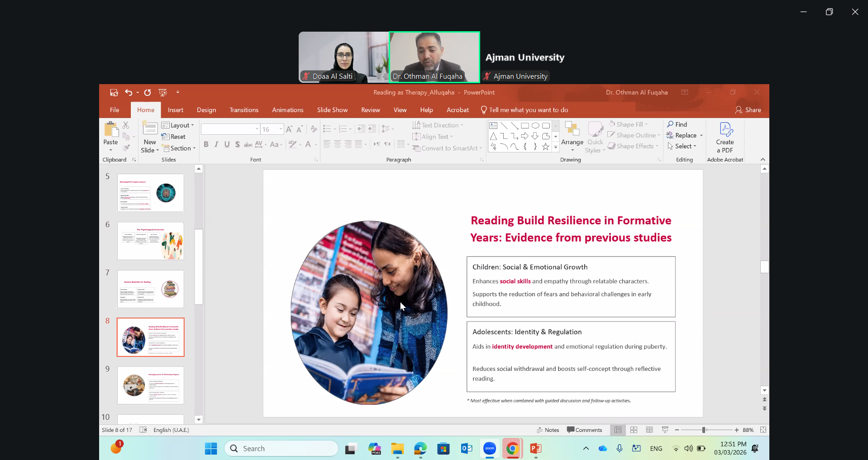Open the Comments pane button
The height and width of the screenshot is (460, 868).
click(x=584, y=430)
